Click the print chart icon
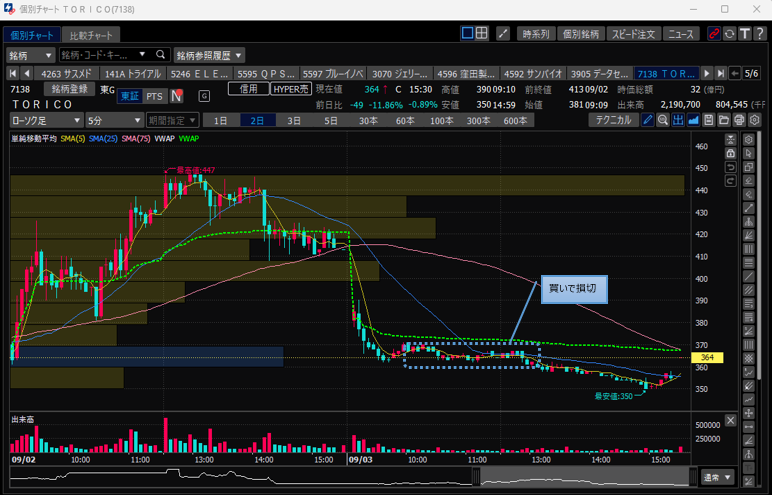772x495 pixels. click(x=739, y=120)
